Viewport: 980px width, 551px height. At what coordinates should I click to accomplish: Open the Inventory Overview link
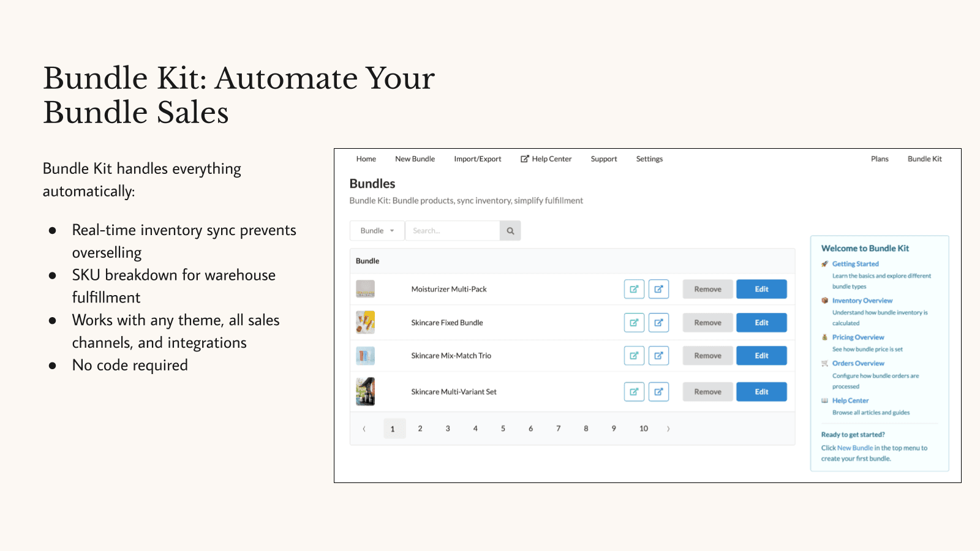(x=862, y=301)
